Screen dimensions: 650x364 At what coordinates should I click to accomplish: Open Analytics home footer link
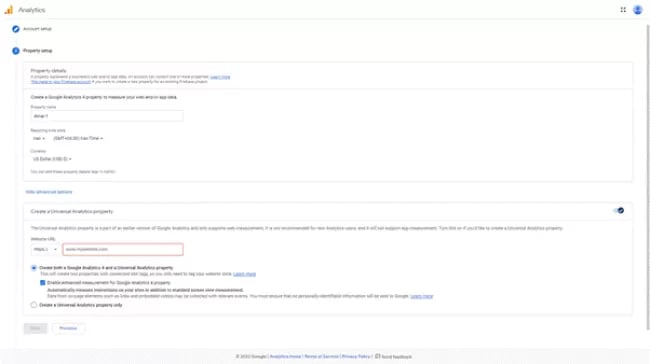click(285, 357)
